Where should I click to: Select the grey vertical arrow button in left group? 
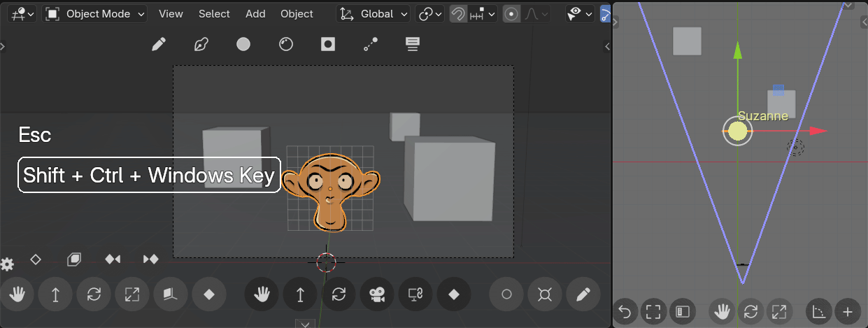(x=55, y=294)
